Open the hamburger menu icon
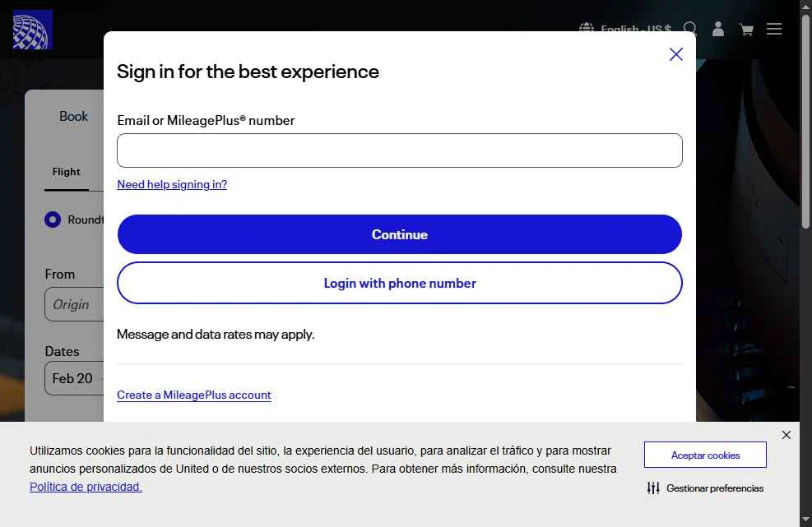The image size is (812, 527). pos(774,29)
